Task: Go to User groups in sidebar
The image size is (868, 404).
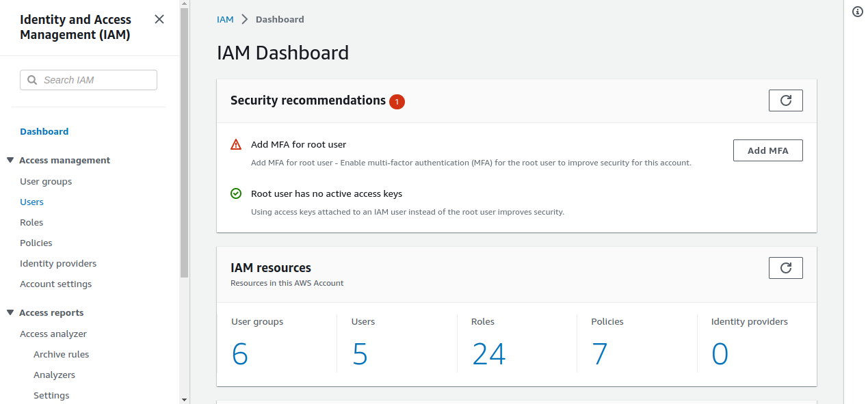Action: click(x=46, y=181)
